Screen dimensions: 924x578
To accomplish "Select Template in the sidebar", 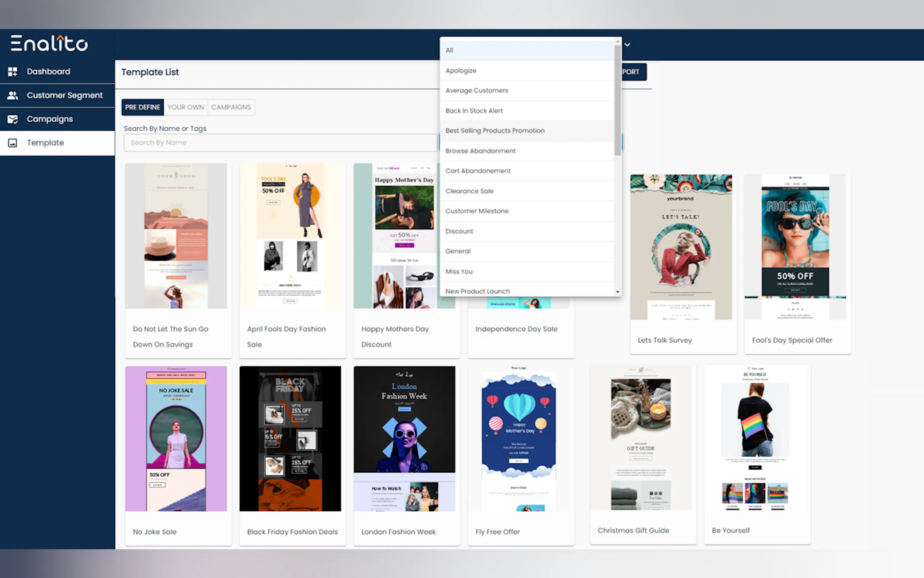I will pos(57,143).
